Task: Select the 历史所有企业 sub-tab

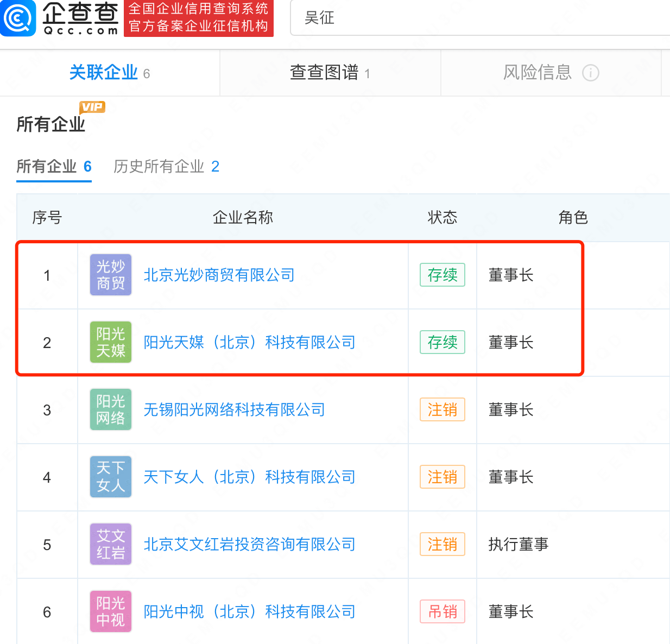Action: [x=166, y=166]
